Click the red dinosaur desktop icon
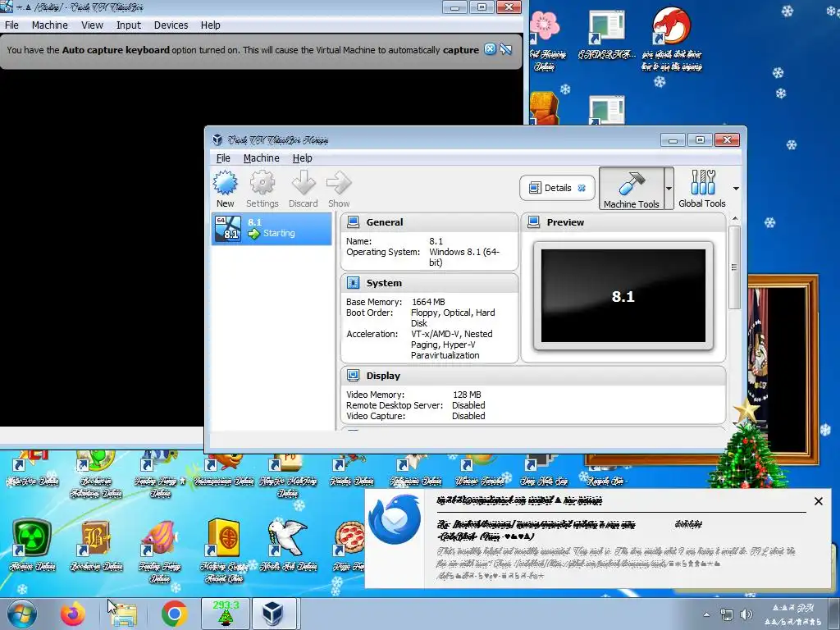The height and width of the screenshot is (630, 840). click(x=671, y=25)
